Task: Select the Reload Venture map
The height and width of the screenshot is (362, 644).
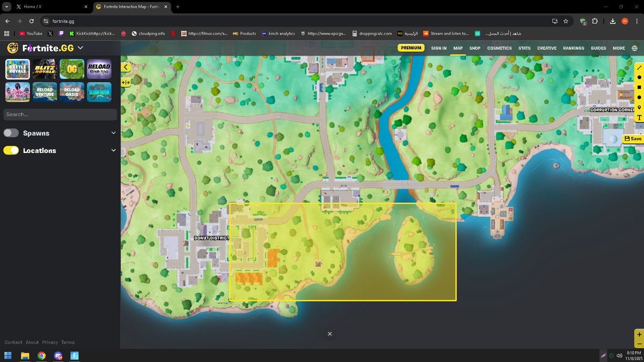Action: point(45,92)
